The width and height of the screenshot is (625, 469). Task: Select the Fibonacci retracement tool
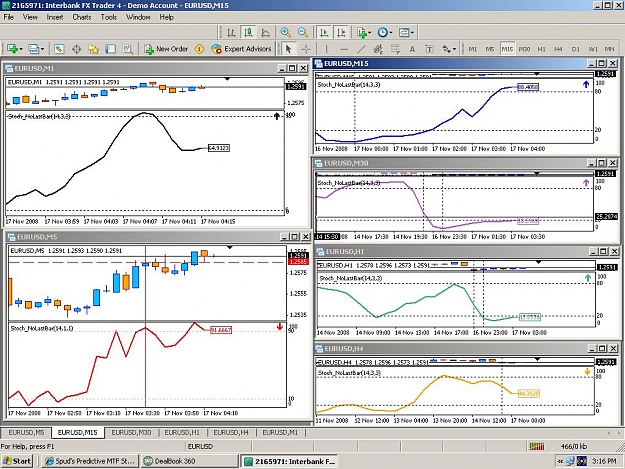[395, 49]
